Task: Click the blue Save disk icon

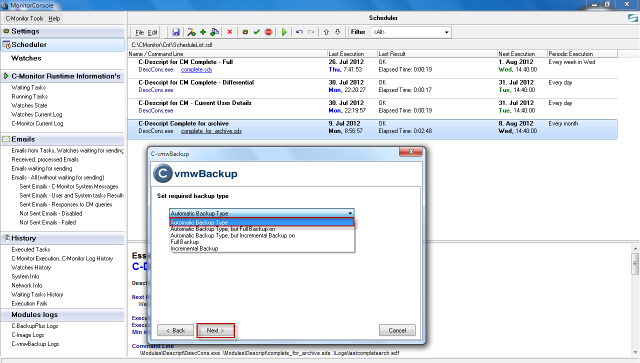Action: [176, 32]
